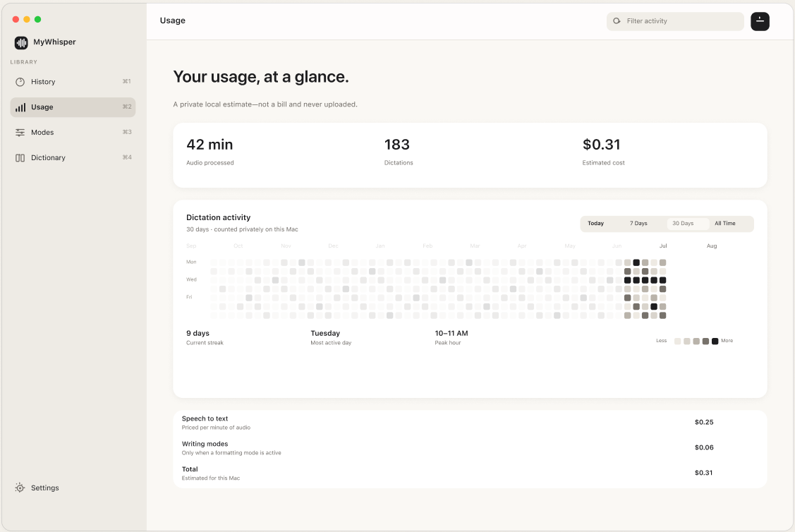Click the Fri row label on heatmap
Viewport: 795px width, 532px height.
[x=189, y=297]
